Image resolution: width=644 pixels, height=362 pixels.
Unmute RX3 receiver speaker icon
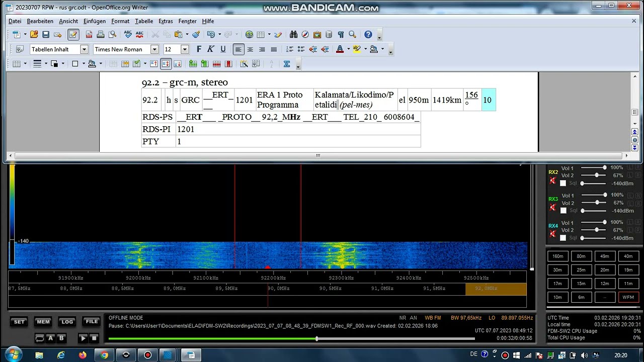(x=552, y=208)
